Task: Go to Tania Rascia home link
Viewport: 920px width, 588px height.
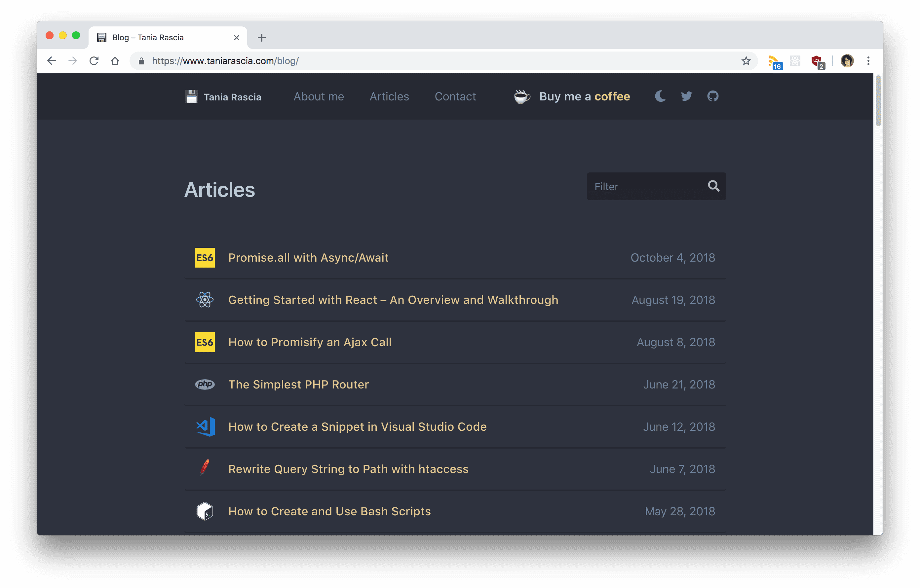Action: tap(232, 97)
